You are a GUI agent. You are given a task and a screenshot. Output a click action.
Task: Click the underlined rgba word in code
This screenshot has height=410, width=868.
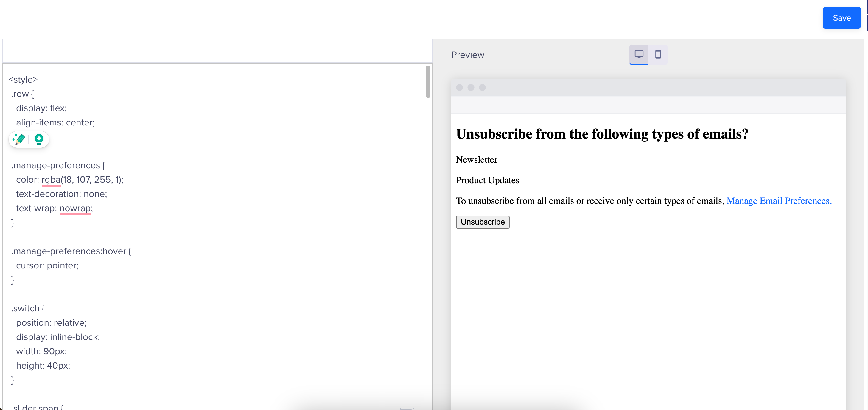pos(51,180)
